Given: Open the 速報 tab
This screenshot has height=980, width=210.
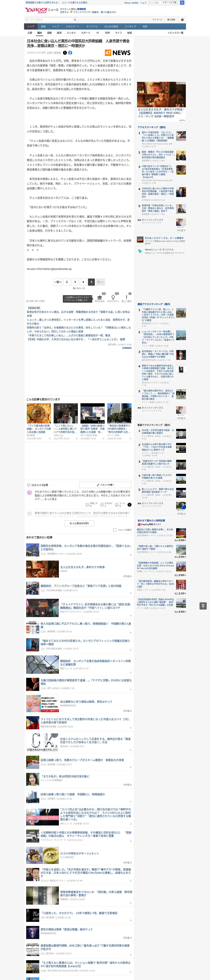Looking at the screenshot, I should point(43,27).
